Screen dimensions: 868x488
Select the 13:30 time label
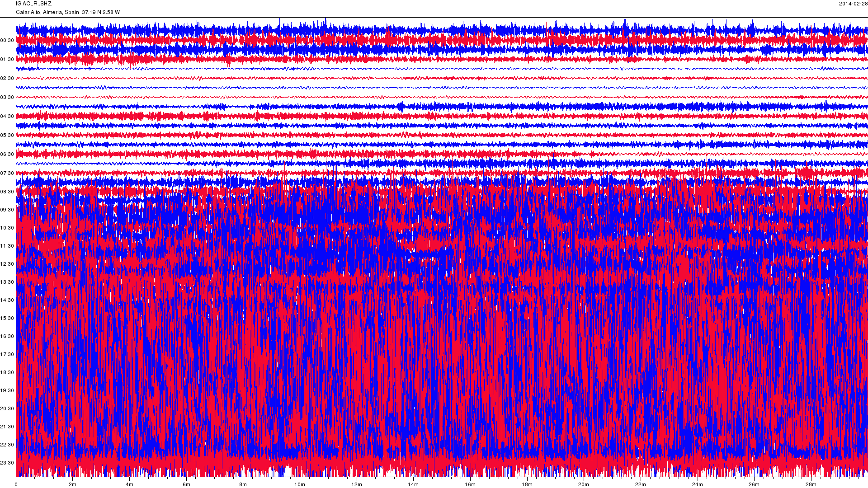7,282
